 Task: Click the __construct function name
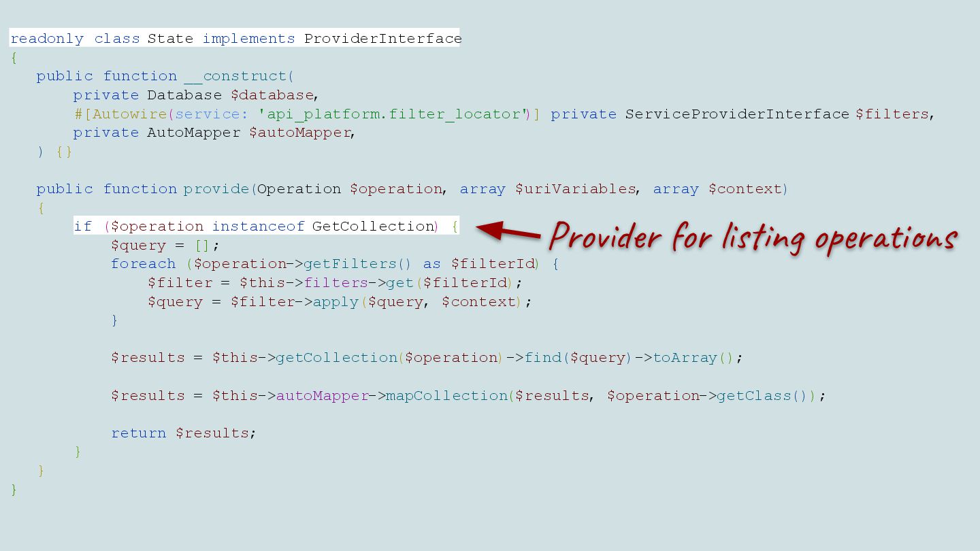point(235,76)
